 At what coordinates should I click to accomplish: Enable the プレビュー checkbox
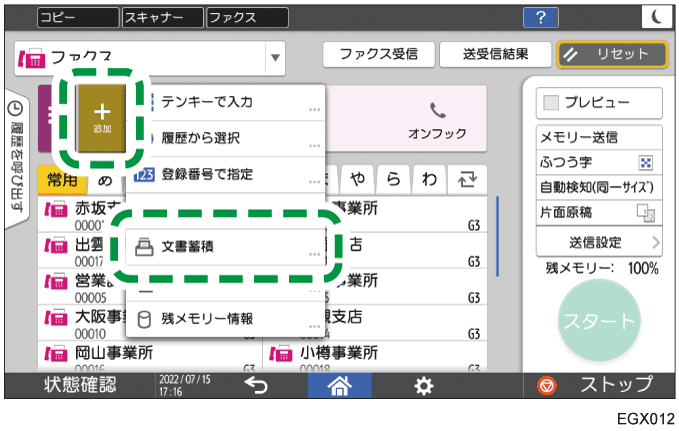(551, 103)
